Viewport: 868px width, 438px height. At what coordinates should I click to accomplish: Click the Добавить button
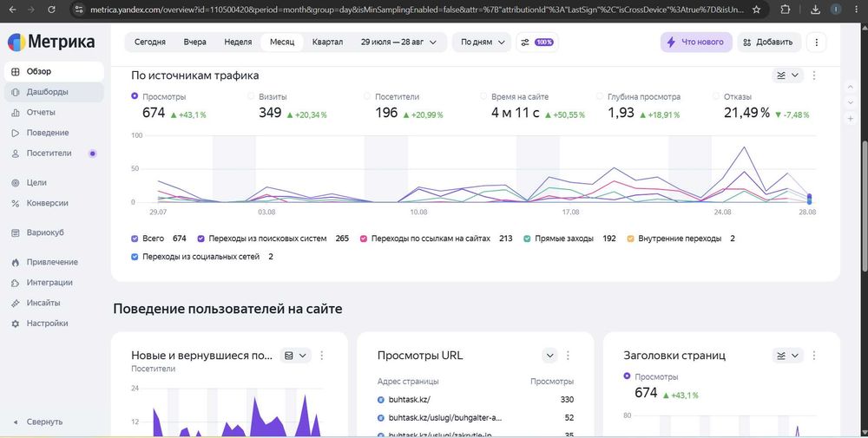pos(769,42)
